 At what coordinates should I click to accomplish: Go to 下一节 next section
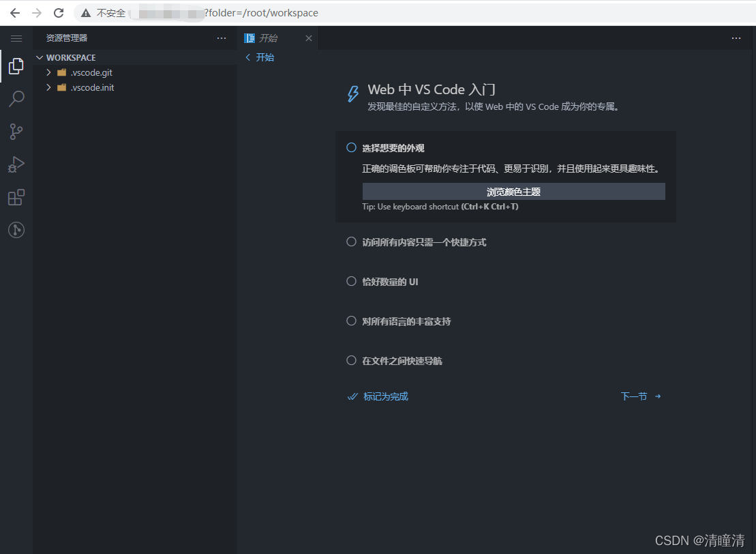click(x=641, y=396)
